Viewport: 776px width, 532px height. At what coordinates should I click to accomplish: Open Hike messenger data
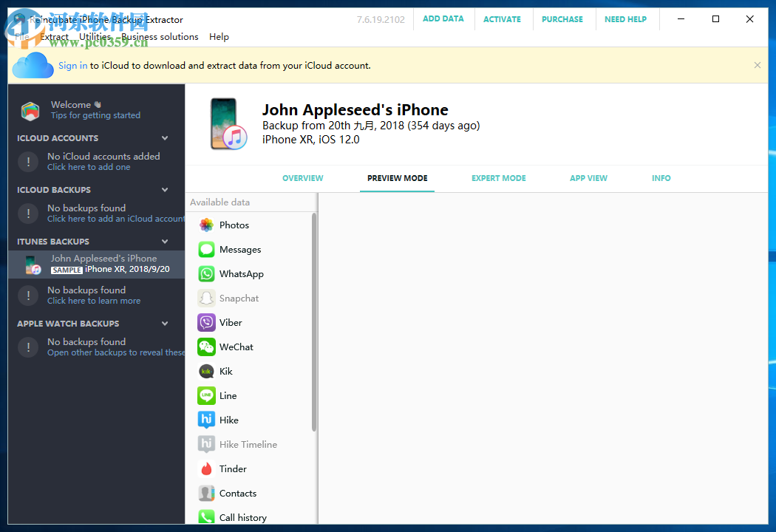click(x=229, y=420)
